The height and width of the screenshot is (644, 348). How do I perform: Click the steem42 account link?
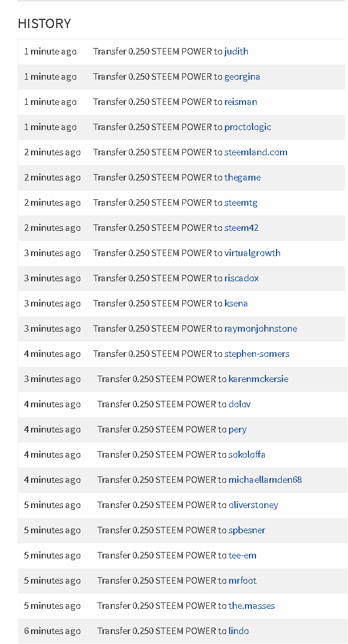coord(241,228)
